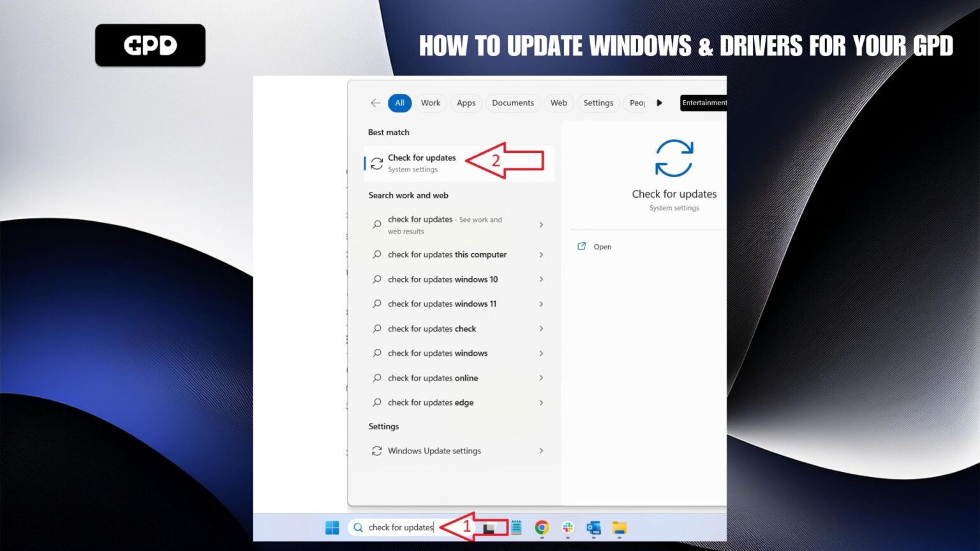The image size is (980, 551).
Task: Switch to the Documents search filter
Action: coord(512,103)
